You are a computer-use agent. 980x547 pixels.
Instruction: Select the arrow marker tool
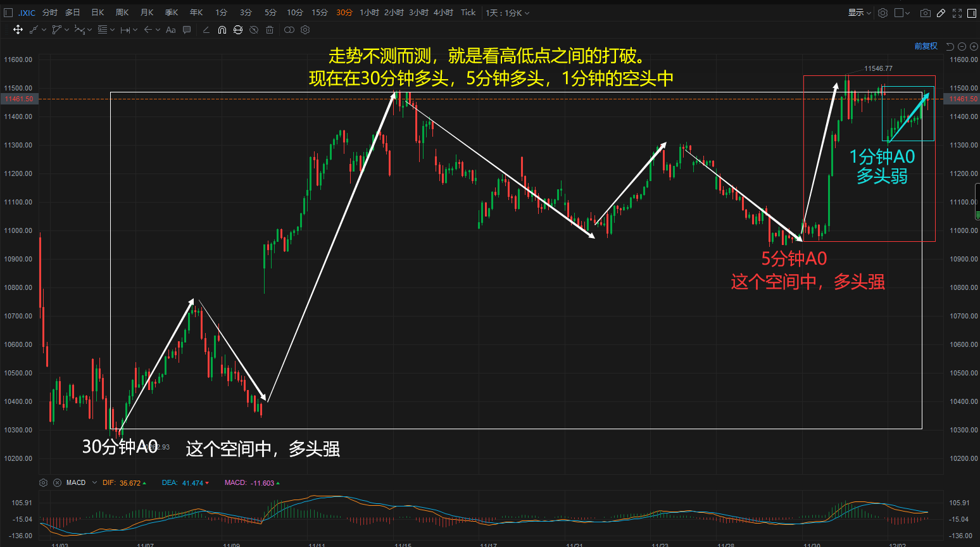[x=148, y=30]
